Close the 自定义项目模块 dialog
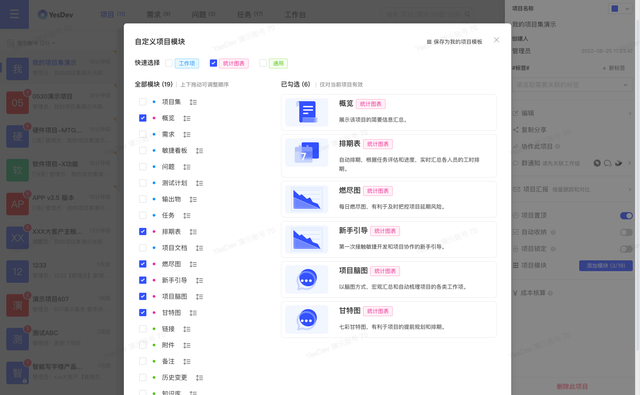Viewport: 640px width, 395px height. [496, 40]
